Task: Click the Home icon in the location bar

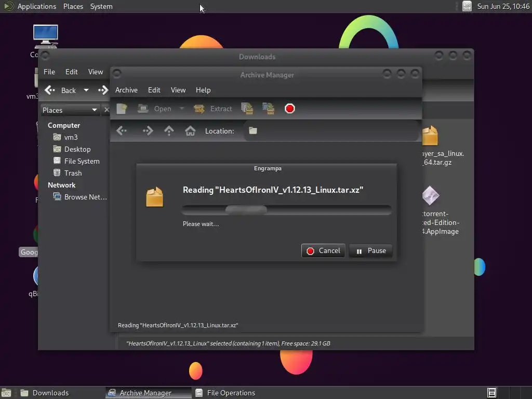Action: [x=190, y=130]
